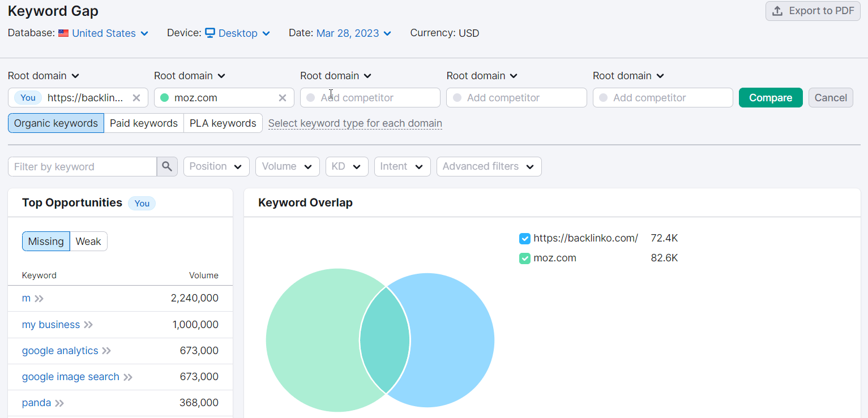Click the moz.com domain input field
Viewport: 868px width, 418px height.
click(224, 97)
